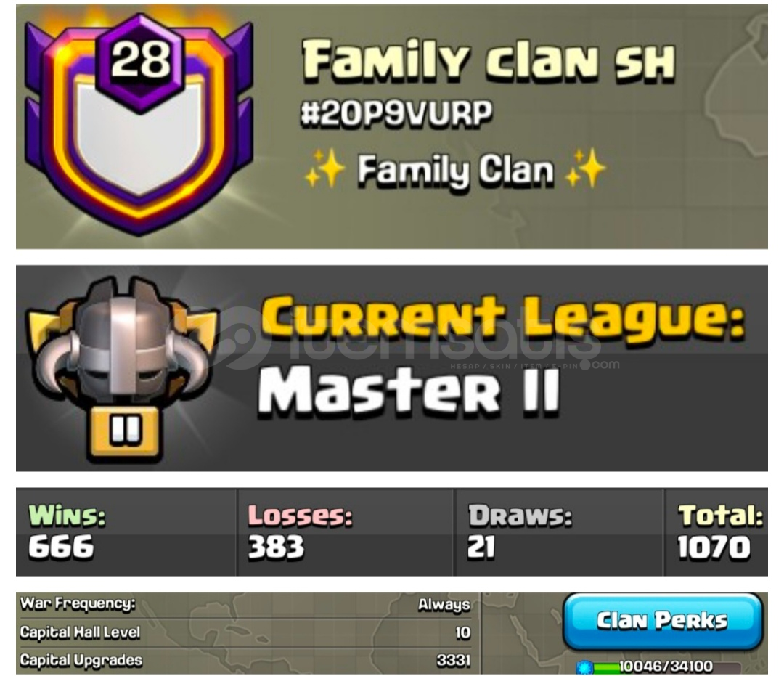This screenshot has width=784, height=676.
Task: Click the roman numeral II league plaque
Action: (125, 431)
